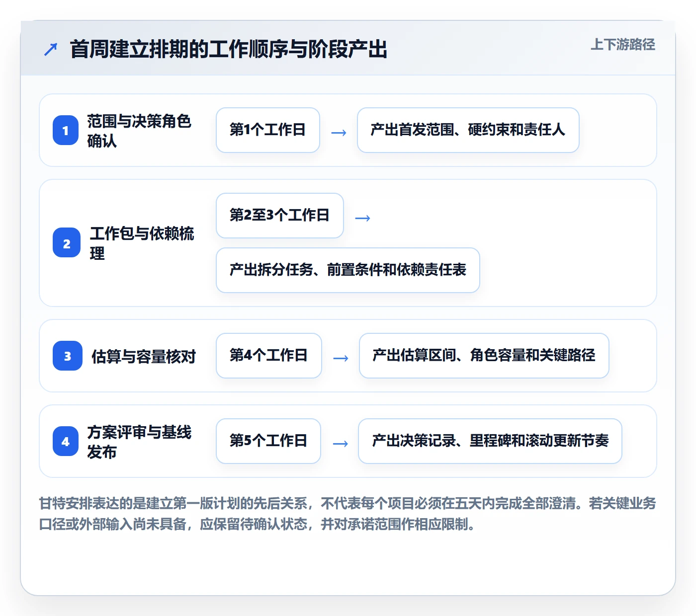Image resolution: width=696 pixels, height=616 pixels.
Task: Click the step 3 number badge
Action: tap(68, 356)
